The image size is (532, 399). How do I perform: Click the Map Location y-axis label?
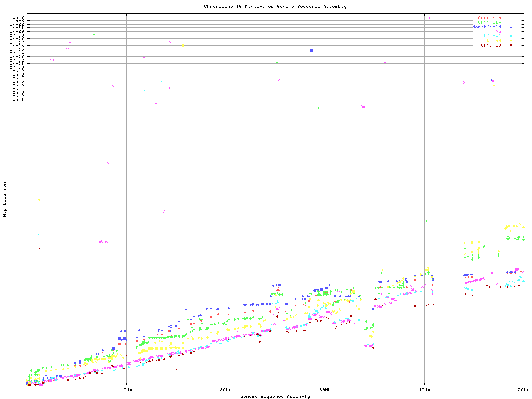pyautogui.click(x=5, y=199)
